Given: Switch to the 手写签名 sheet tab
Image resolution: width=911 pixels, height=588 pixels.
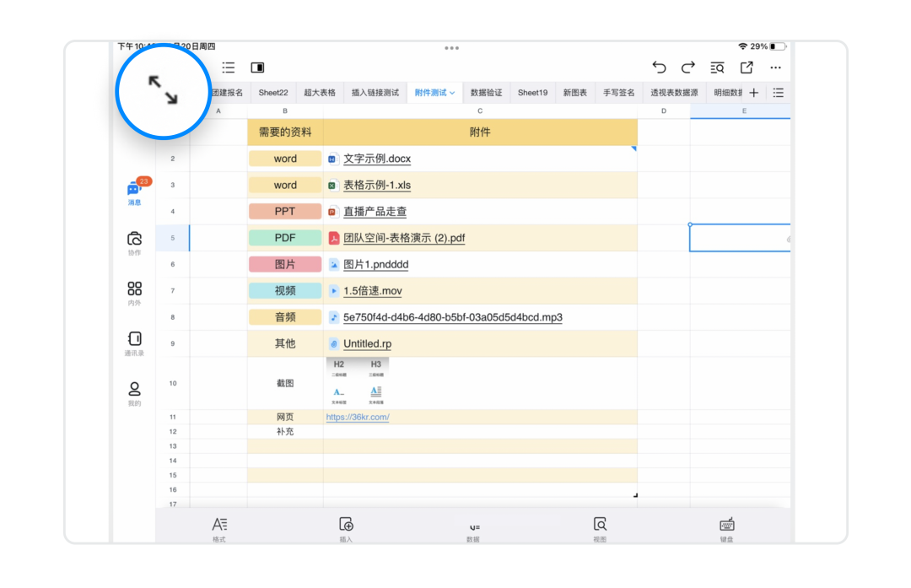Looking at the screenshot, I should point(618,93).
